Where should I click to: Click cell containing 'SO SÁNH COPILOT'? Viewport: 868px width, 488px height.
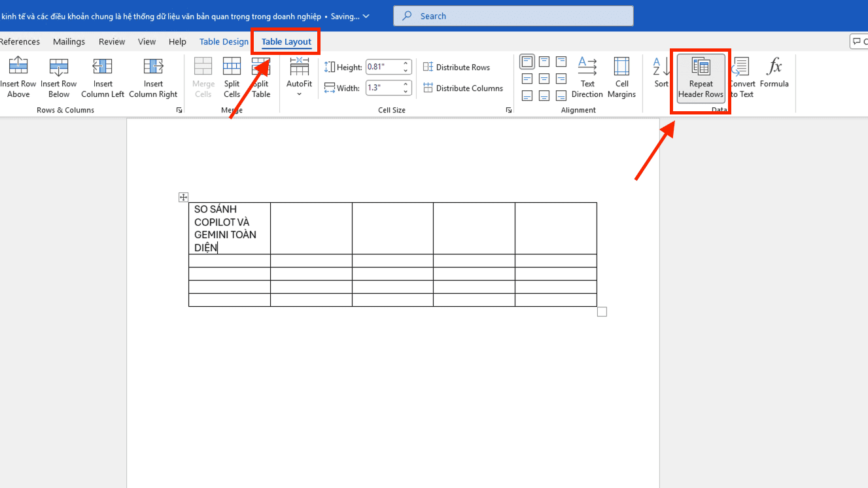230,228
